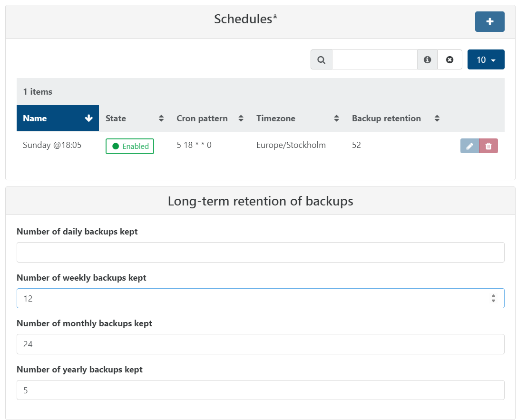
Task: Sort by State column
Action: point(161,118)
